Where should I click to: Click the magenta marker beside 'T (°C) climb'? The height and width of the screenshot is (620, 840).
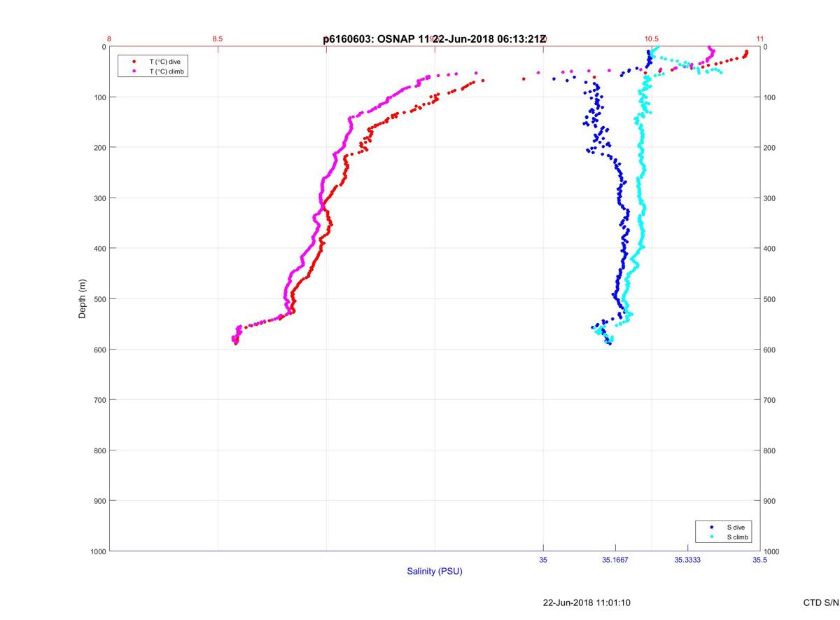134,71
